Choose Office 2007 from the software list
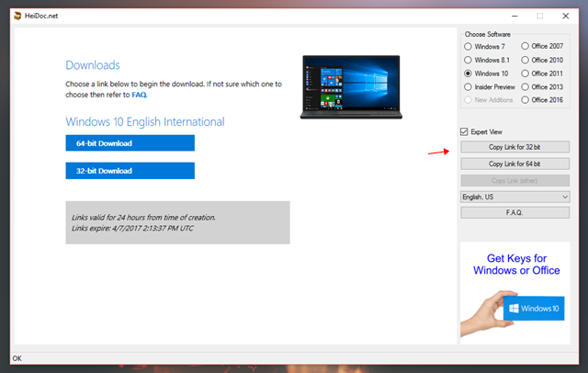 coord(526,46)
